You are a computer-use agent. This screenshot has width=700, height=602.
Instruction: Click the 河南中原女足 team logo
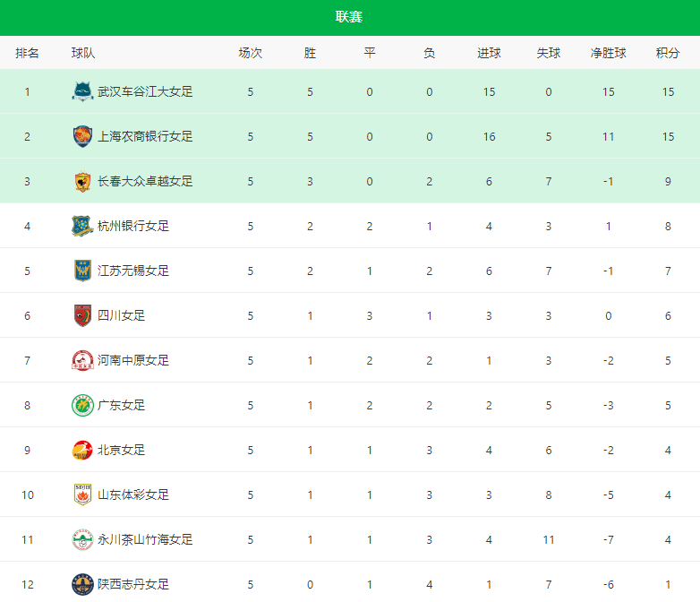82,360
